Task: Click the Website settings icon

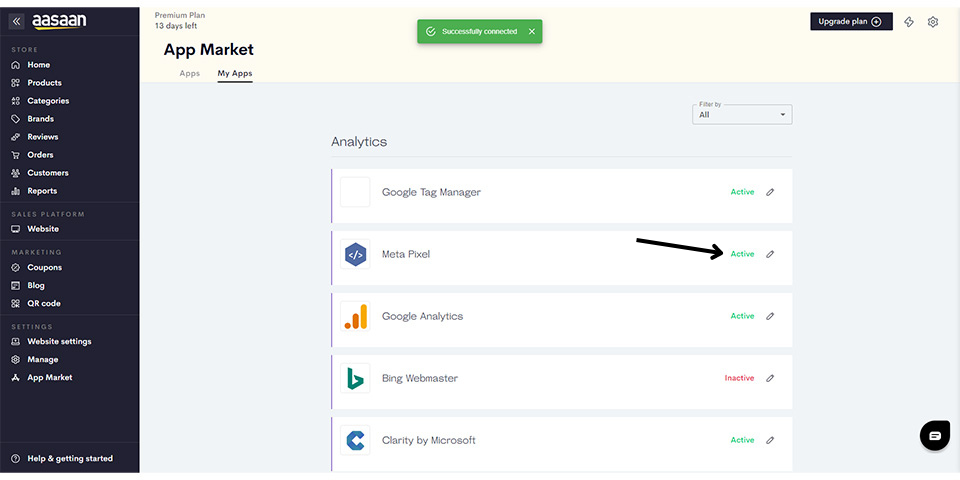Action: [x=16, y=342]
